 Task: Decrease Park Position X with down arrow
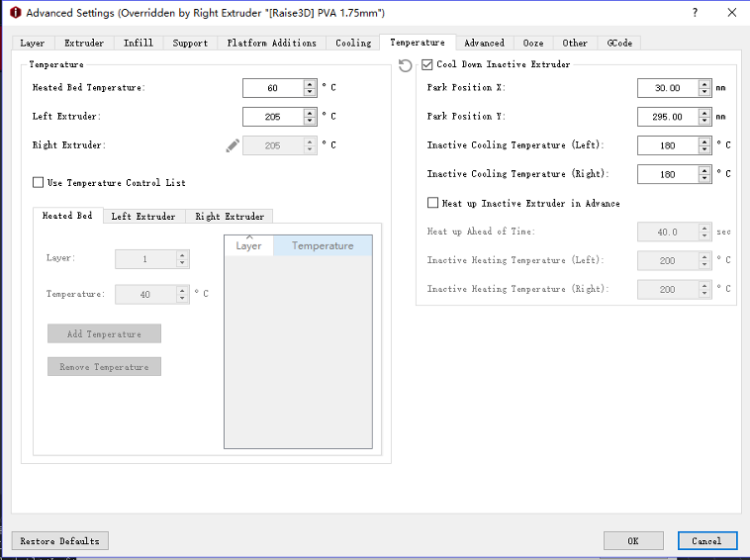click(705, 92)
